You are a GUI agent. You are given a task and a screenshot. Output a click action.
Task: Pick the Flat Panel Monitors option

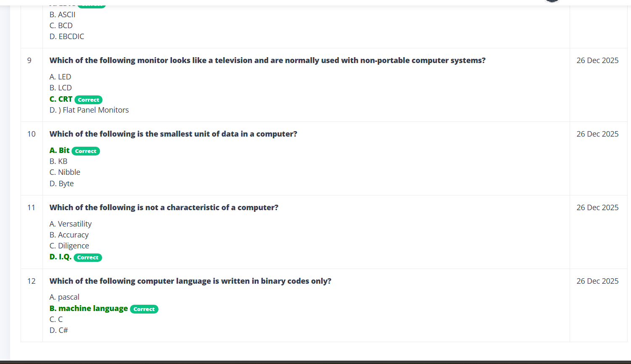(x=89, y=110)
